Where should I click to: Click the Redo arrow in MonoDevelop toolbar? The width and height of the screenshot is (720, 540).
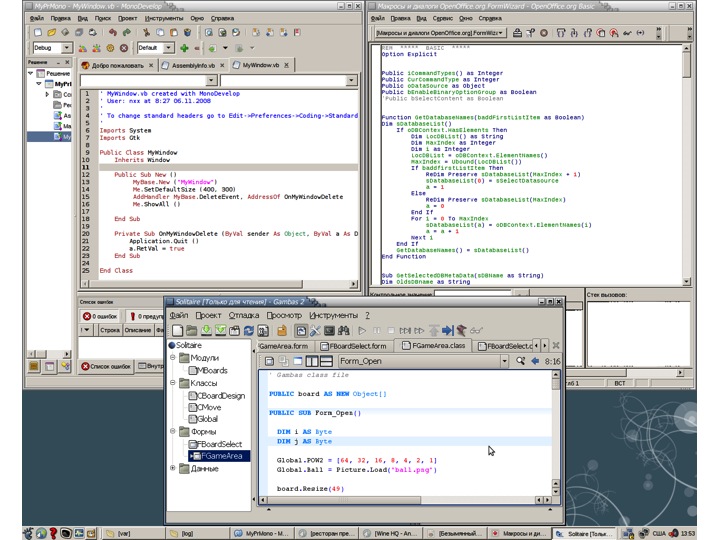127,32
